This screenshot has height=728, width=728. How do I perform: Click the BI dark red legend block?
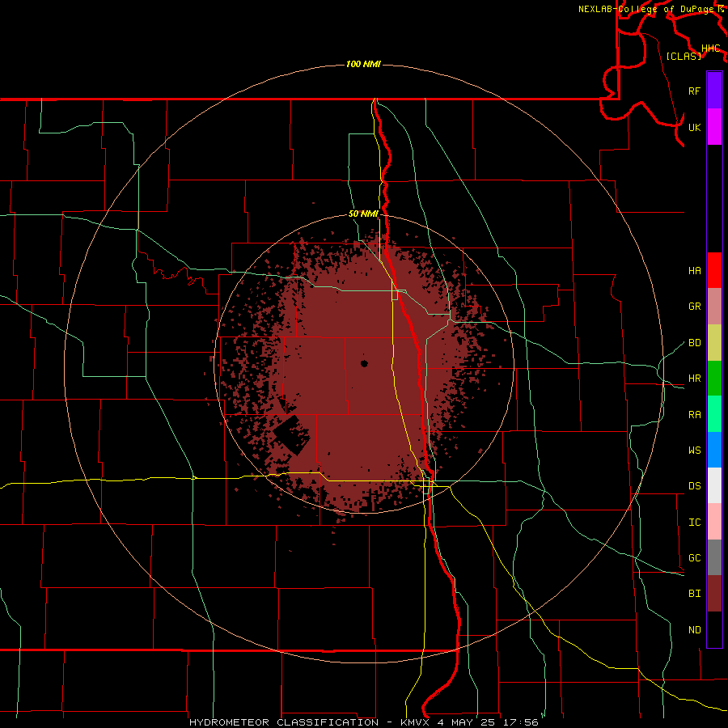[x=714, y=594]
